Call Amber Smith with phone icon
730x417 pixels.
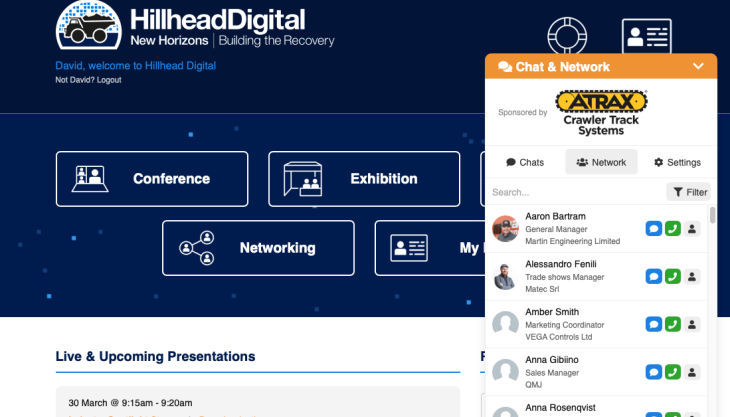pos(673,324)
